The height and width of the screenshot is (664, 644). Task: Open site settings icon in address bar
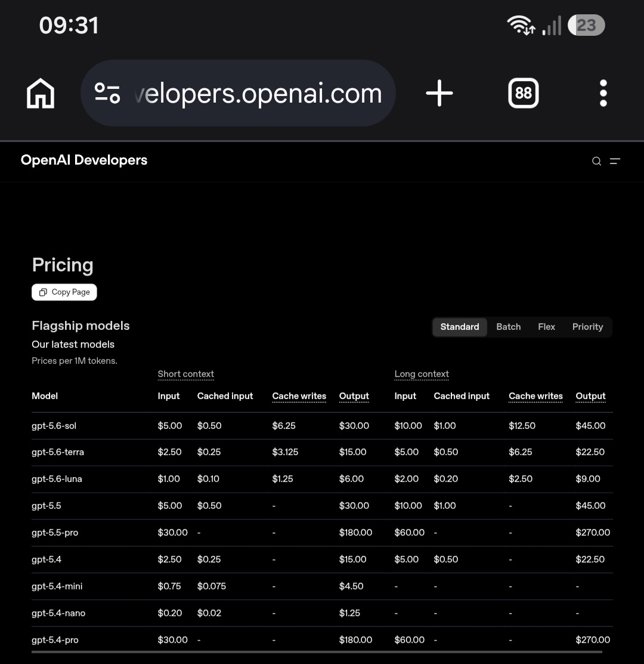point(107,93)
